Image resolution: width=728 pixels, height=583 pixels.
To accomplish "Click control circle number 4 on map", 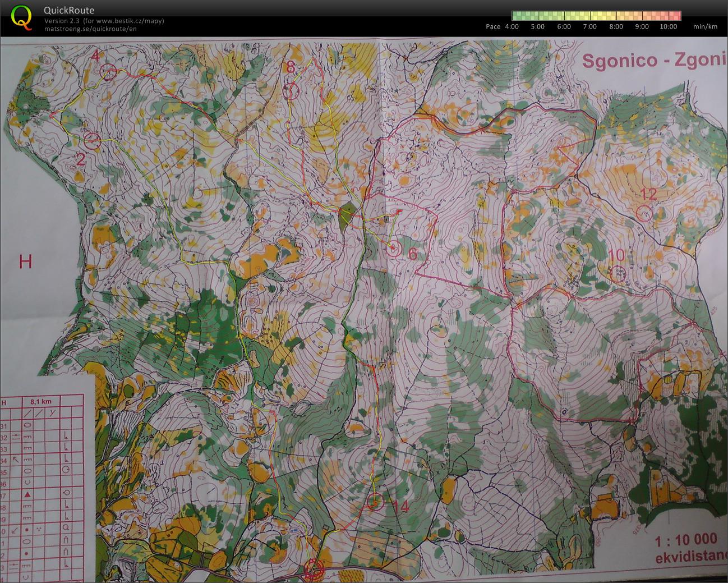I will (x=109, y=71).
